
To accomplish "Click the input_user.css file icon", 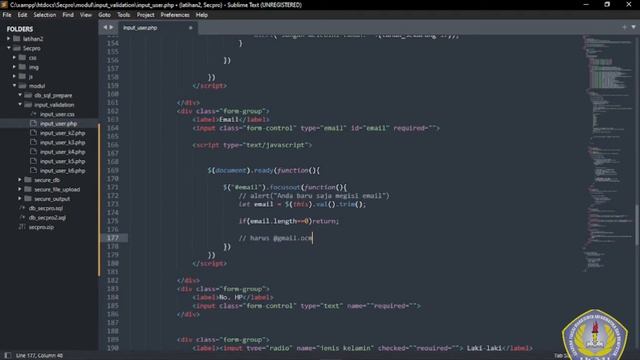I will tap(33, 114).
